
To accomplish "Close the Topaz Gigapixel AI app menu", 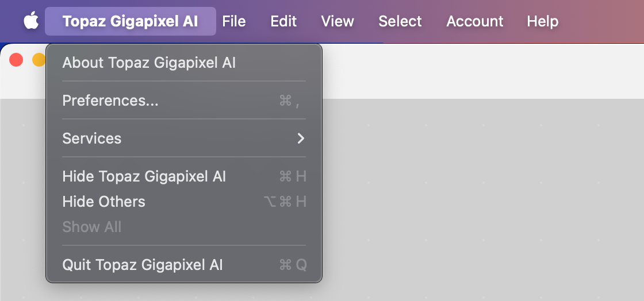I will coord(130,21).
